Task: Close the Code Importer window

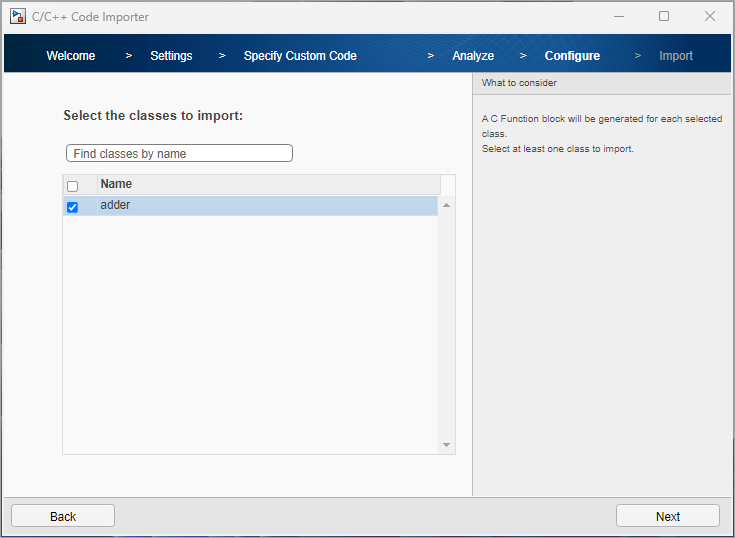Action: pos(710,16)
